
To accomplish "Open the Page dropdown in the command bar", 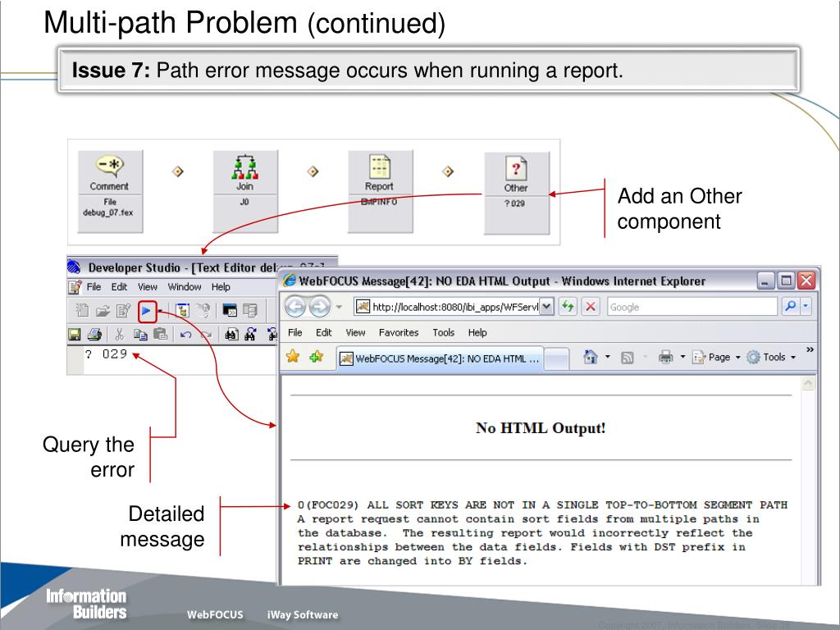I will pyautogui.click(x=716, y=358).
